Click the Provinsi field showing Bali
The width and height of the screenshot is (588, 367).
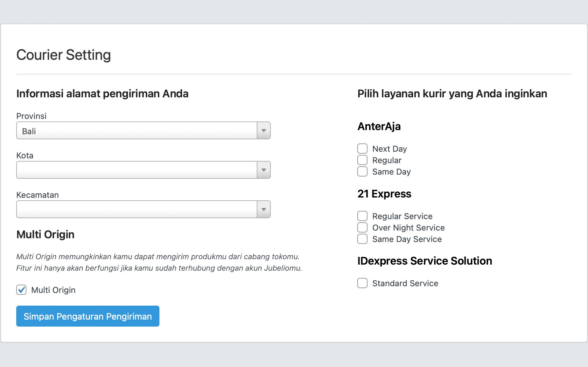(x=137, y=131)
